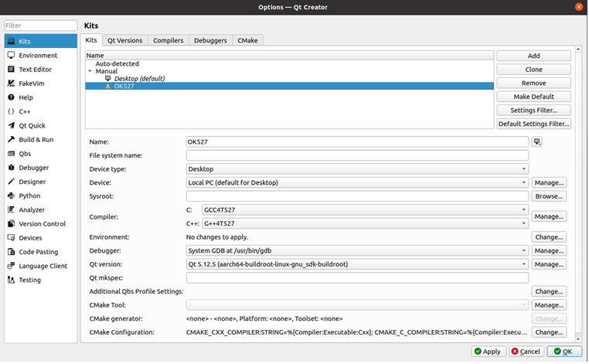Open the Environment settings category icon
589x364 pixels.
pyautogui.click(x=12, y=55)
